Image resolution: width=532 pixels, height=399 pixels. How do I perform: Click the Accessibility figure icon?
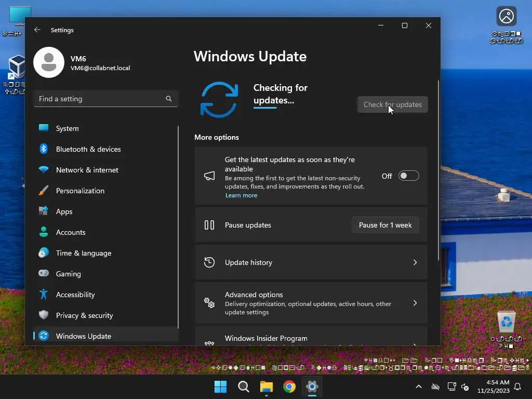coord(44,294)
